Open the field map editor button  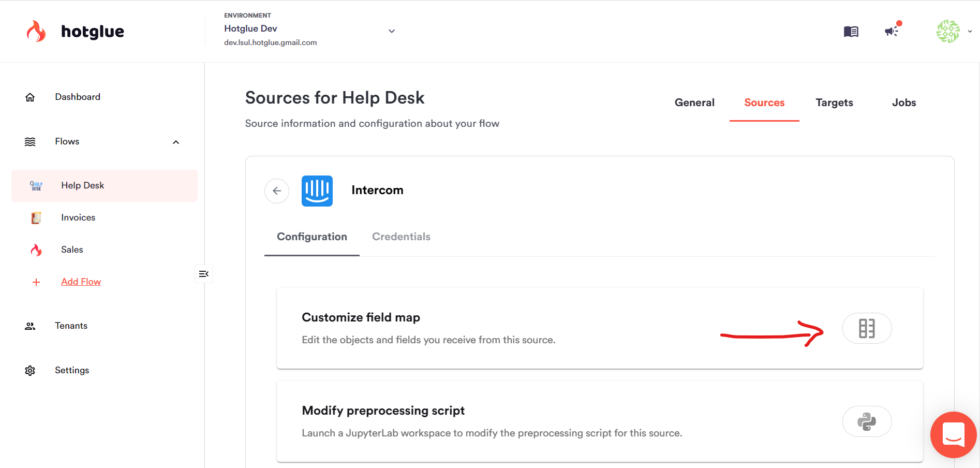coord(867,328)
